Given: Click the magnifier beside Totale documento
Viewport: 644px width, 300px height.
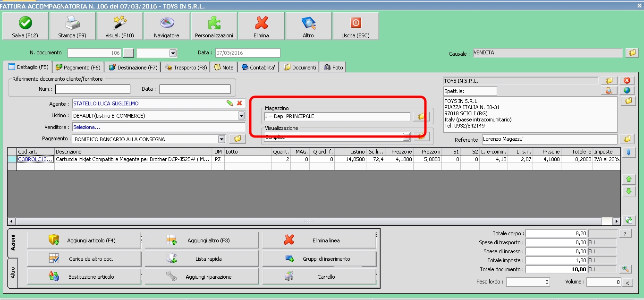Looking at the screenshot, I should [x=626, y=269].
